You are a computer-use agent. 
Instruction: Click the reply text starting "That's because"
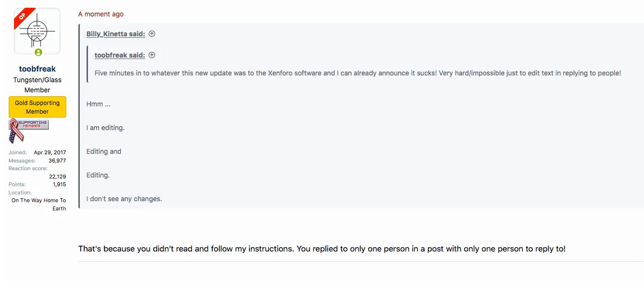[322, 249]
